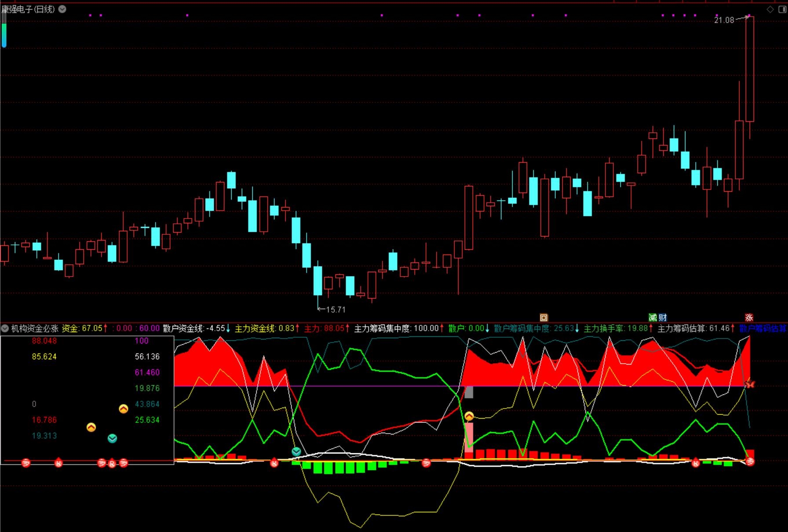The height and width of the screenshot is (532, 788).
Task: Click the yellow 85.624 value
Action: point(44,357)
